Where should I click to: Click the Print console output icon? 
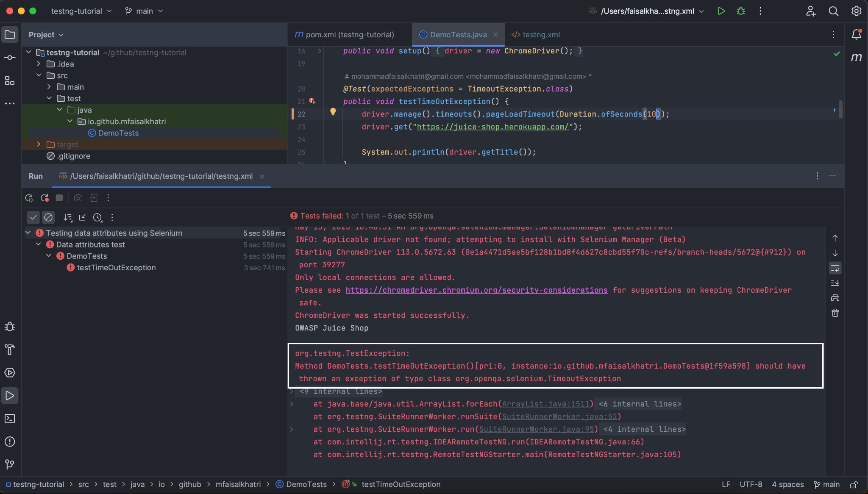[835, 298]
